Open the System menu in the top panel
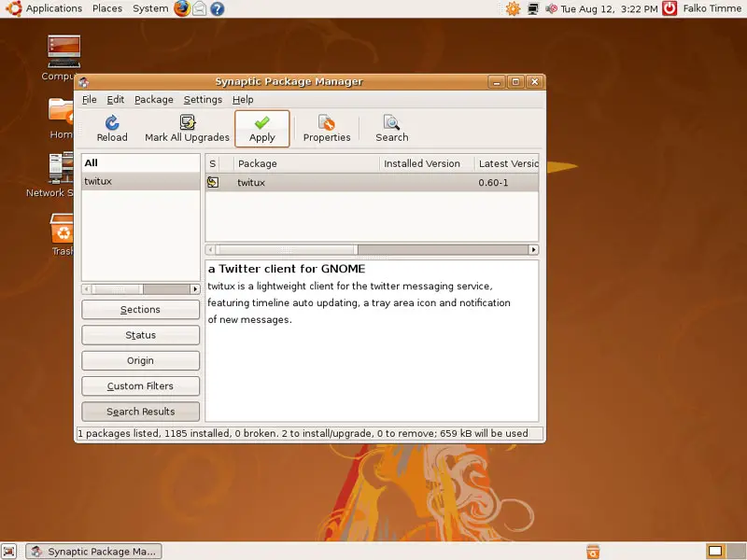Image resolution: width=747 pixels, height=560 pixels. [x=150, y=8]
